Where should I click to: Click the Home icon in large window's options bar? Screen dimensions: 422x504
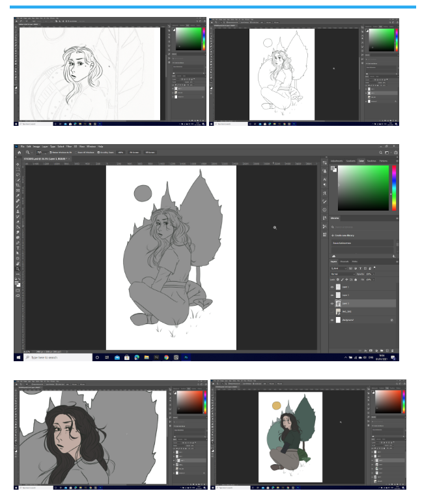(x=19, y=153)
